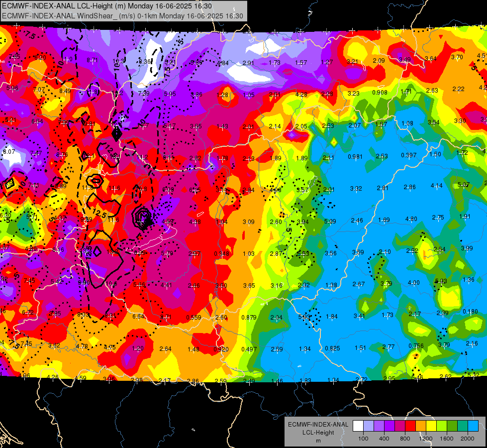Click the wind shear value 1.51
Screen dimensions: 487x448
[360, 347]
